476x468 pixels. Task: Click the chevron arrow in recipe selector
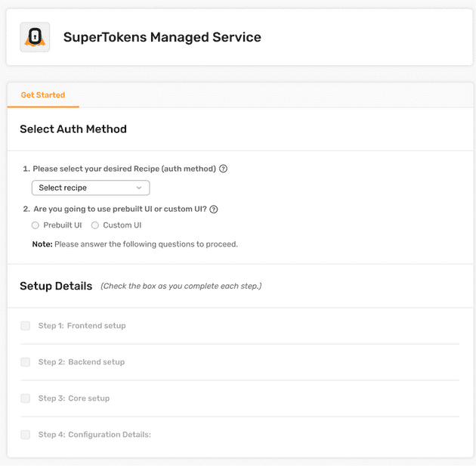point(139,188)
